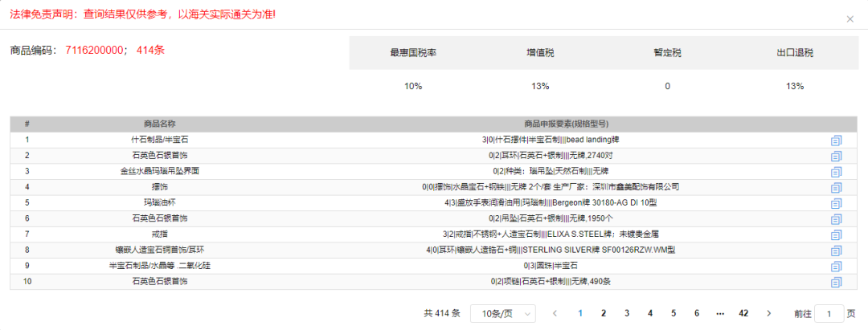Close the query result dialog
Image resolution: width=868 pixels, height=330 pixels.
[850, 19]
